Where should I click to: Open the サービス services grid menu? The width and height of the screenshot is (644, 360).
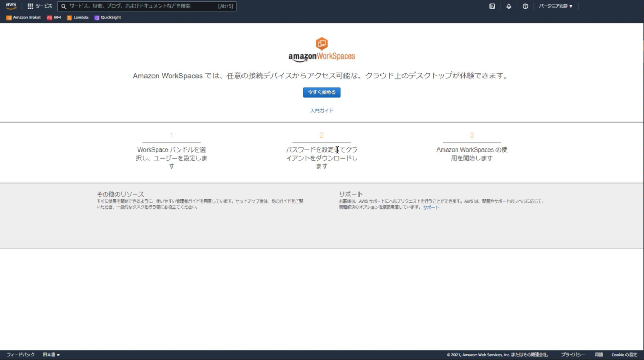[x=40, y=6]
